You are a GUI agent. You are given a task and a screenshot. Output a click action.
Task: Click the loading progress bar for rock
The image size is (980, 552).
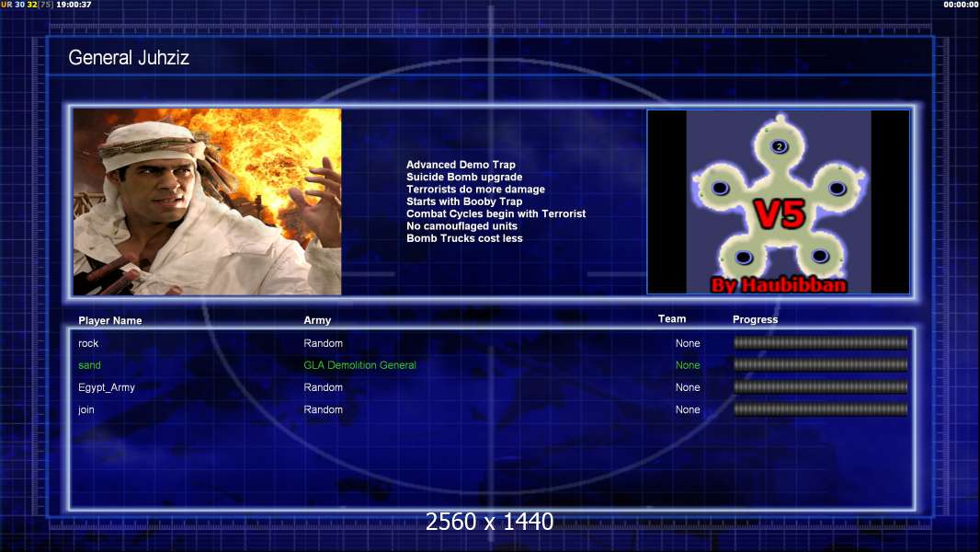tap(820, 343)
